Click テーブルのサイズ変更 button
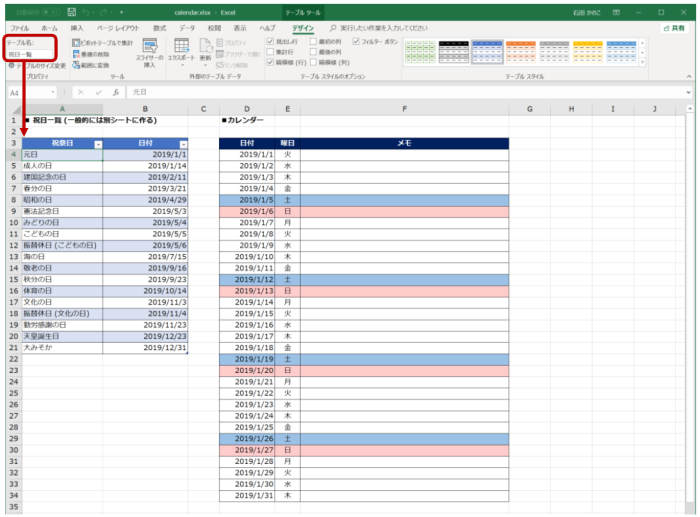This screenshot has width=700, height=517. (36, 66)
